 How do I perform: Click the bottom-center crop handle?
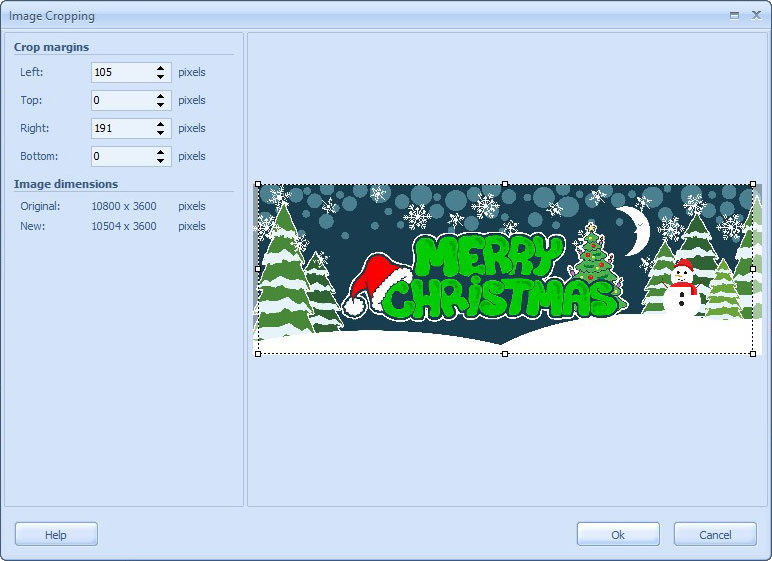click(x=505, y=354)
